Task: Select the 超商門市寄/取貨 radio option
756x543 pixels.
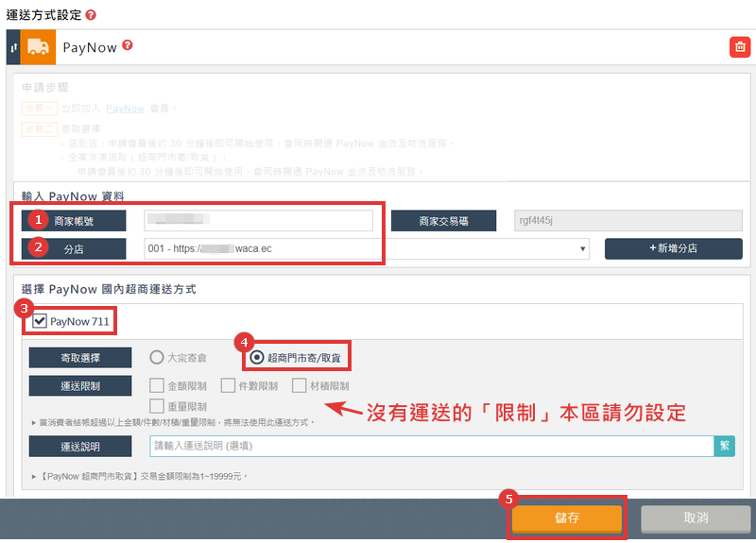Action: click(x=257, y=357)
